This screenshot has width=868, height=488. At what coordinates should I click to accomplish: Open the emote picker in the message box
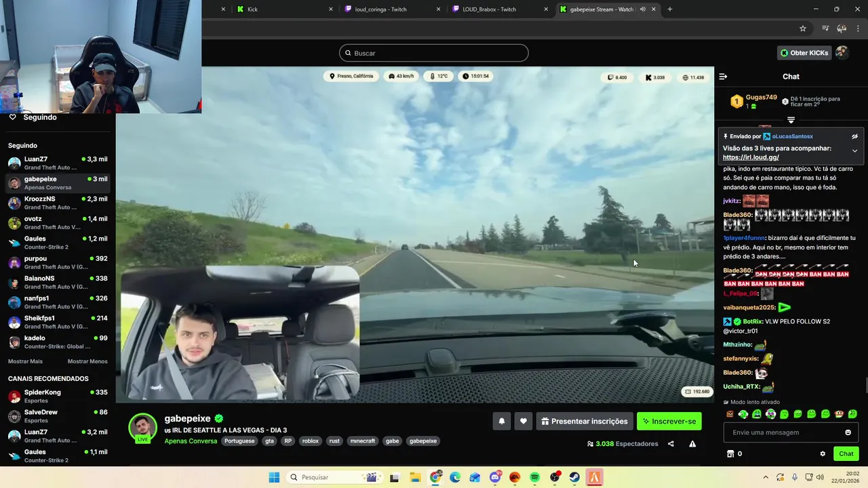pos(848,432)
